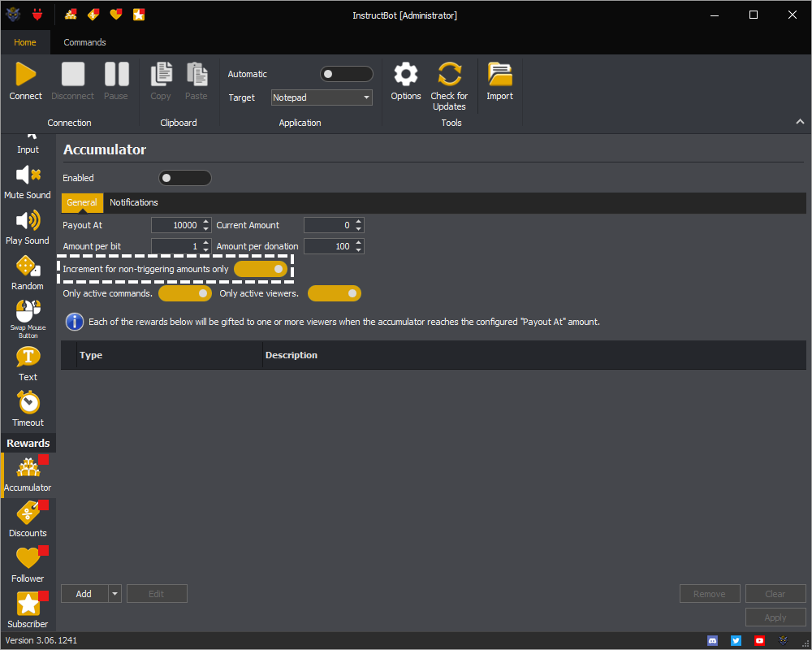Open Accumulator rewards in sidebar

point(28,474)
